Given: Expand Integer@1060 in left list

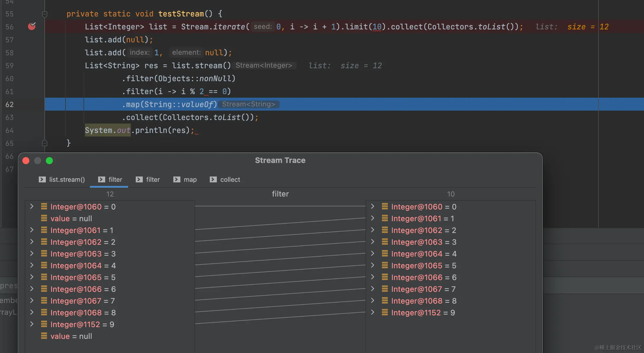Looking at the screenshot, I should tap(32, 207).
